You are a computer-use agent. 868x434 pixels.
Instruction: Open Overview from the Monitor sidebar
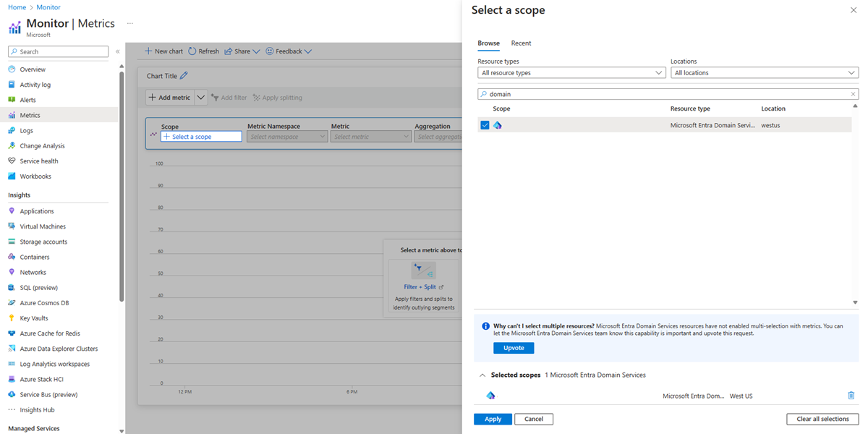[x=33, y=69]
